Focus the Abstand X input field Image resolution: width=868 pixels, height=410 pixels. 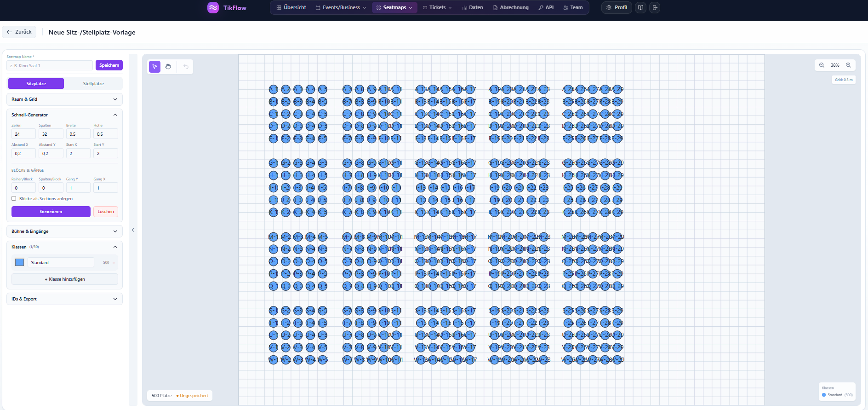coord(23,153)
